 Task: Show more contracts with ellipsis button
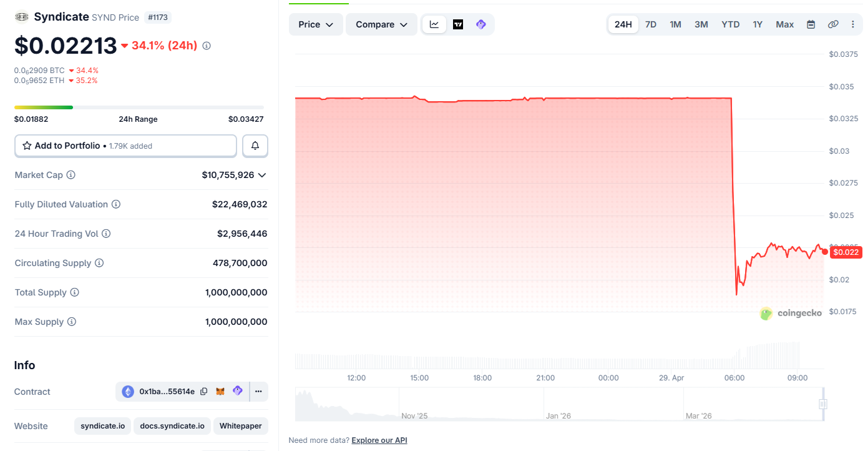[x=258, y=392]
